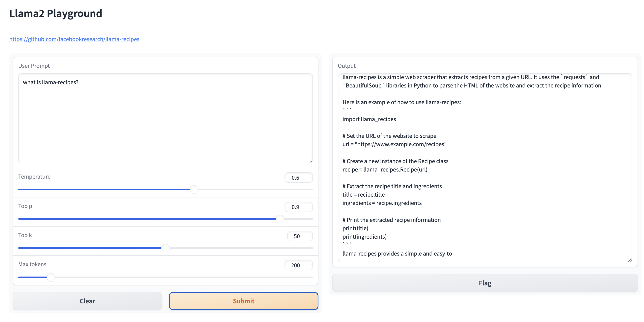Move the Top p slider handle
Screen dimensions: 644x322
click(x=280, y=219)
